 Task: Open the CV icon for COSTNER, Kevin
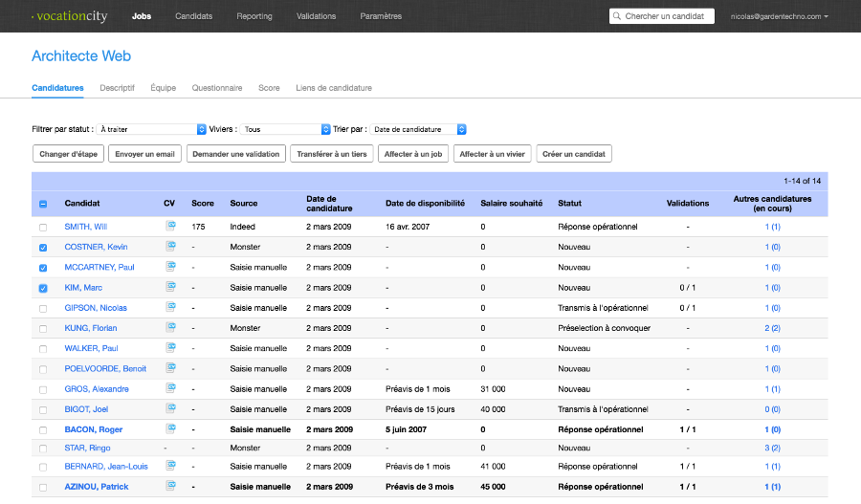click(x=170, y=247)
